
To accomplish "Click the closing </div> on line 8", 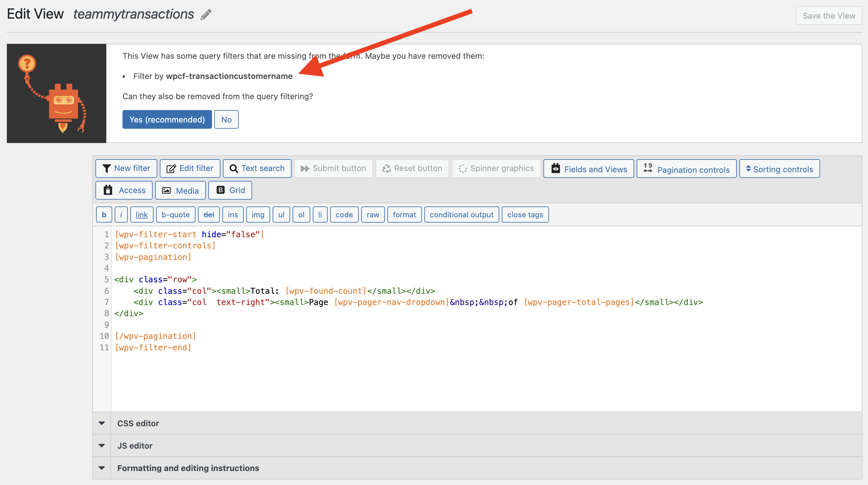I will [x=129, y=313].
